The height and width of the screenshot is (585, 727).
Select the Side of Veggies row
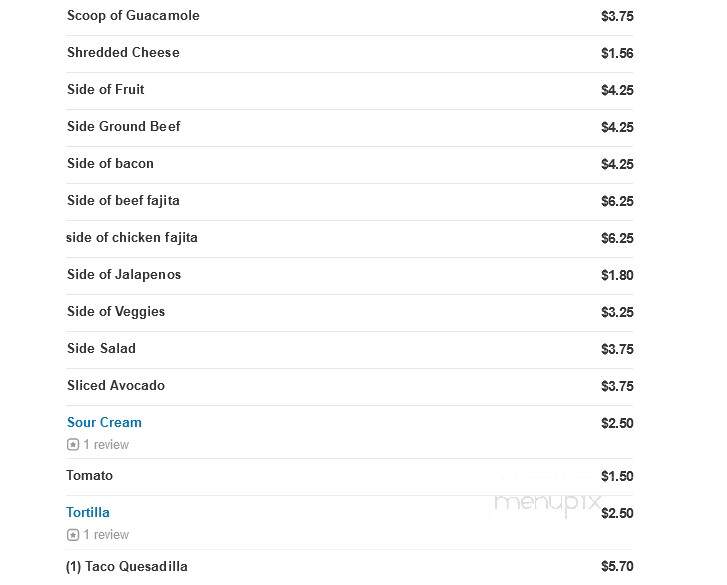[350, 312]
